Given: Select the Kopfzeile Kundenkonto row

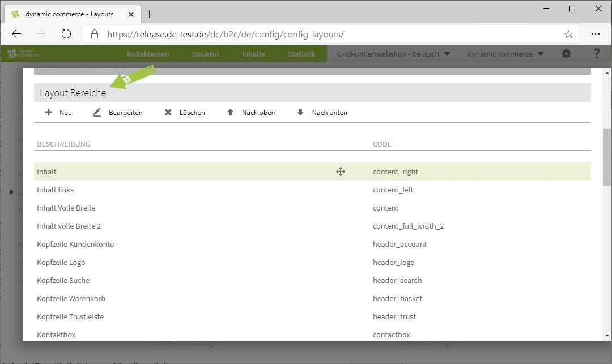Looking at the screenshot, I should pos(312,244).
